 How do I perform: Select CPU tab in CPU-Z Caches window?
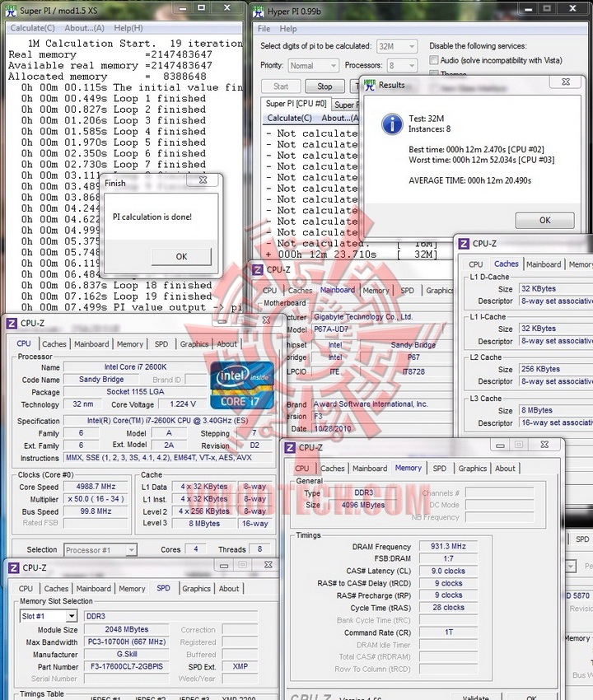(x=475, y=264)
